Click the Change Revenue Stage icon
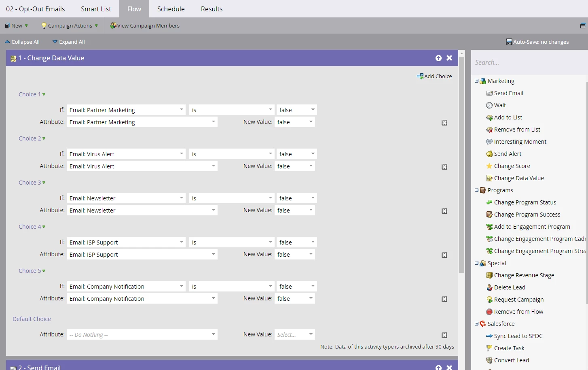The image size is (588, 370). point(489,275)
